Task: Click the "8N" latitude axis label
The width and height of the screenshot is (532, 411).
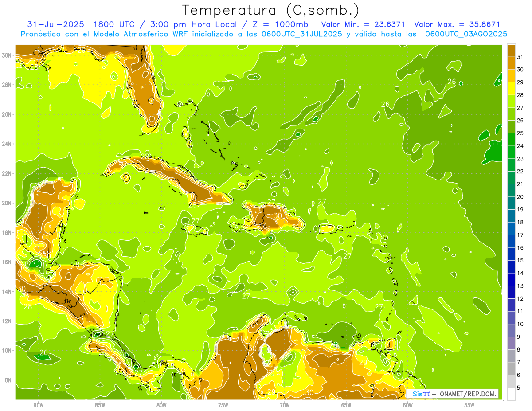Action: [9, 380]
